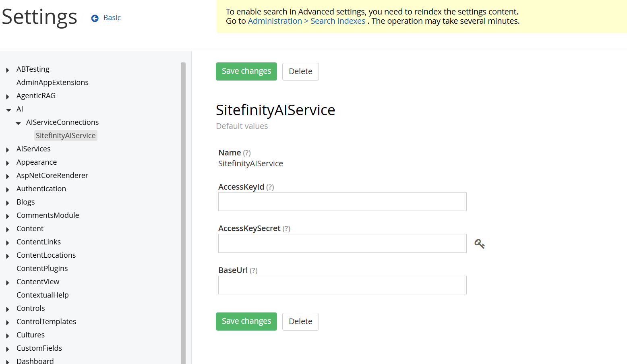Select ContentPlugins in the tree
The width and height of the screenshot is (627, 364).
42,269
